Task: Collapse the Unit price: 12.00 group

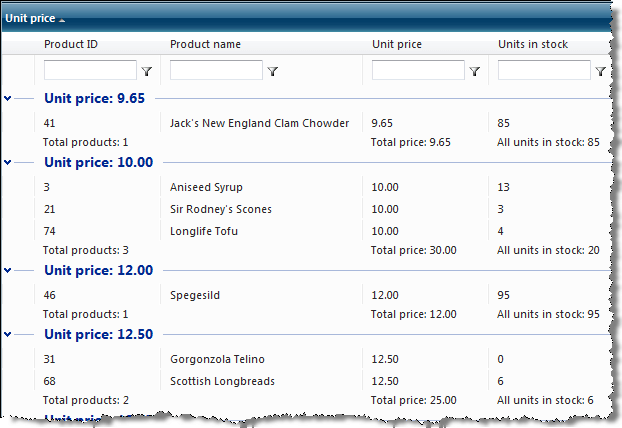Action: (8, 270)
